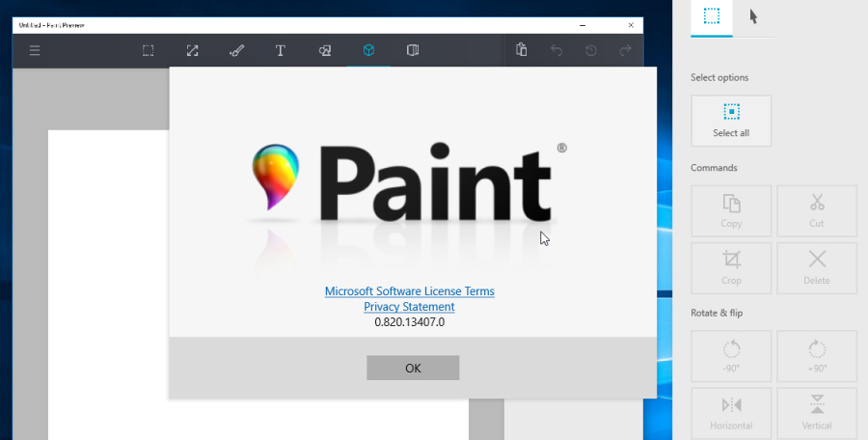The width and height of the screenshot is (868, 440).
Task: Undo the last action
Action: (x=556, y=50)
